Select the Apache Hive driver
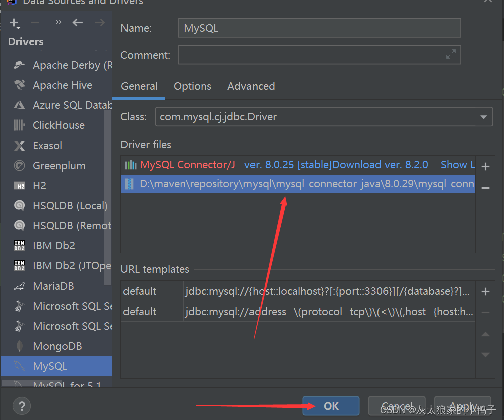 [57, 85]
